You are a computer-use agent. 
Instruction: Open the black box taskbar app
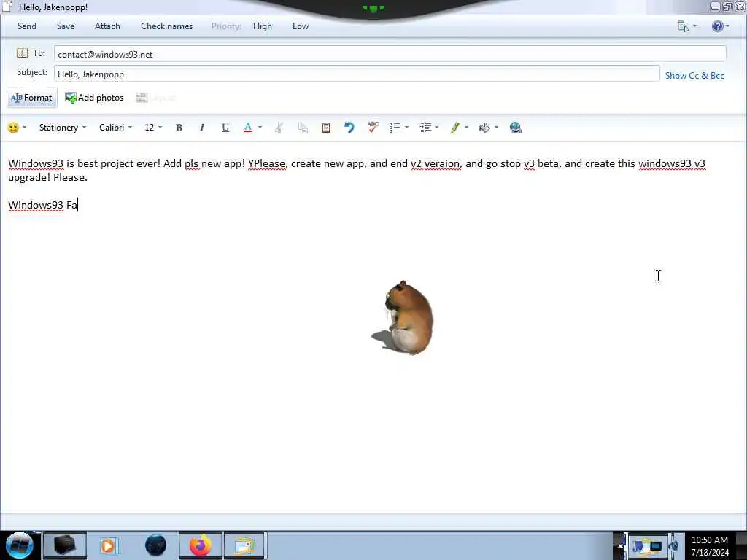[65, 545]
